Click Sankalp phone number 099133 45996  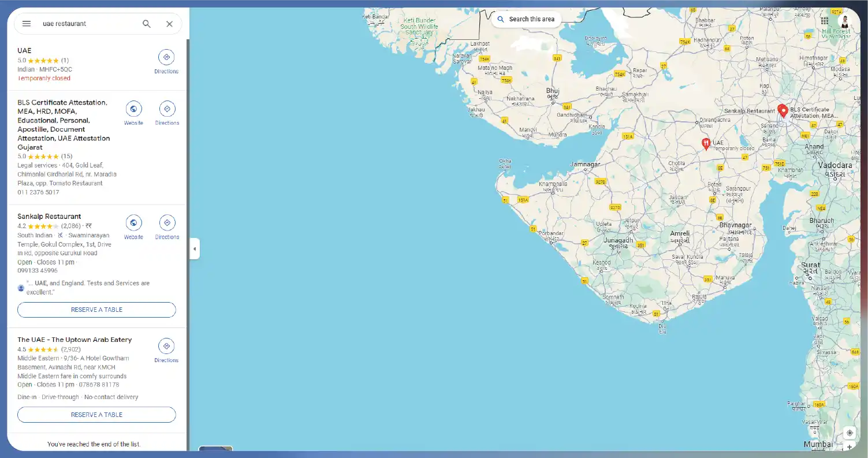click(38, 270)
